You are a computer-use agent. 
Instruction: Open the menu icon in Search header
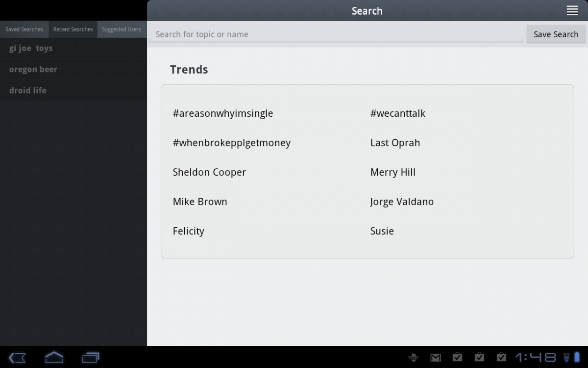point(572,11)
